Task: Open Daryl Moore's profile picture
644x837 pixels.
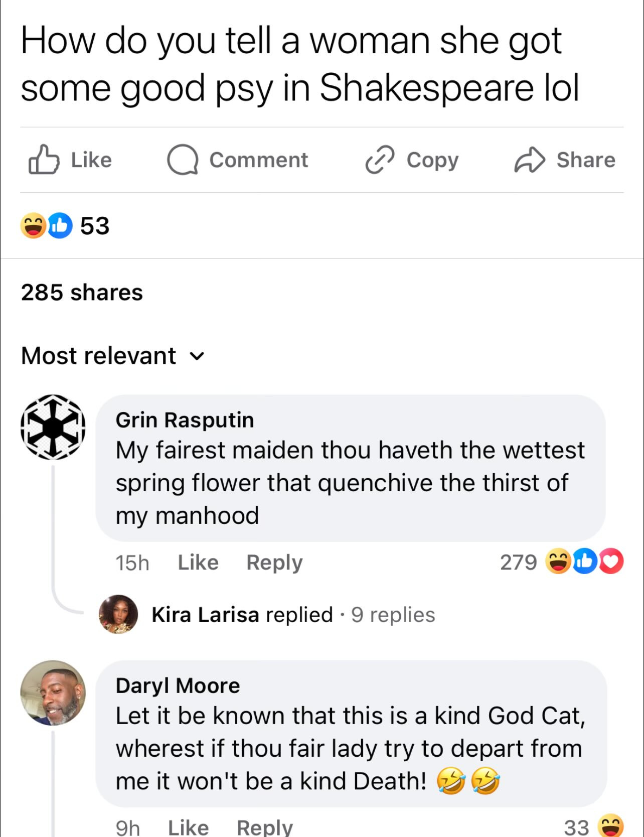Action: [x=53, y=692]
